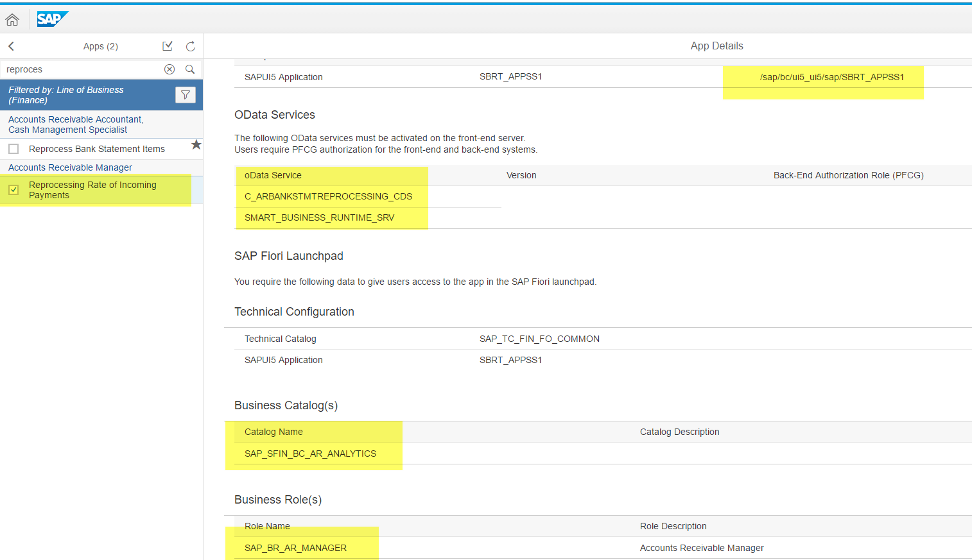Uncheck Reprocessing Rate of Incoming Payments checkbox
The image size is (972, 560).
13,190
